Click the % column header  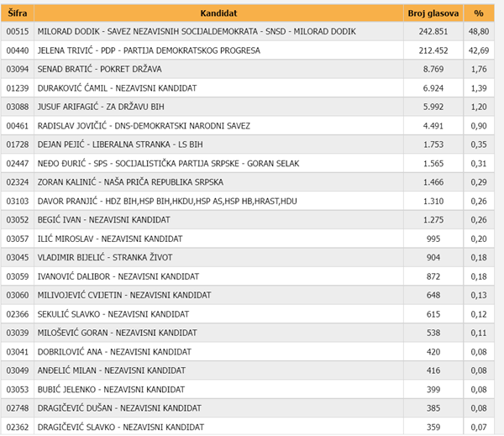coord(479,13)
